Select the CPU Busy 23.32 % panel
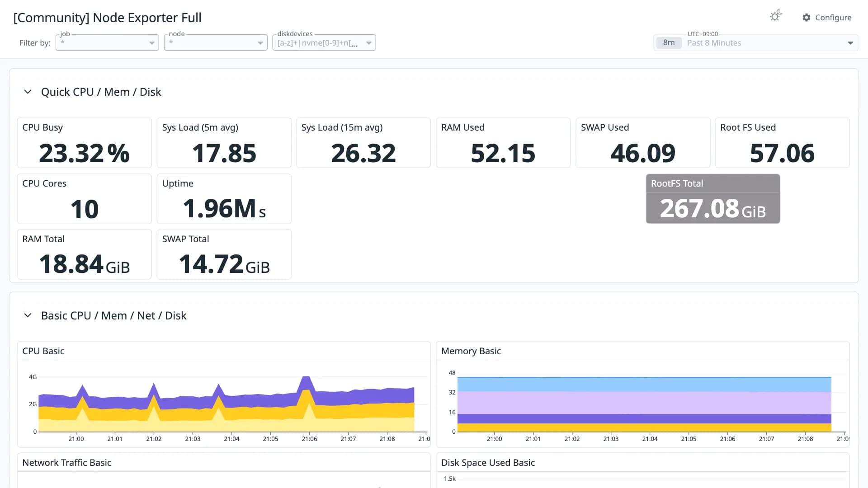This screenshot has height=488, width=868. [x=84, y=143]
